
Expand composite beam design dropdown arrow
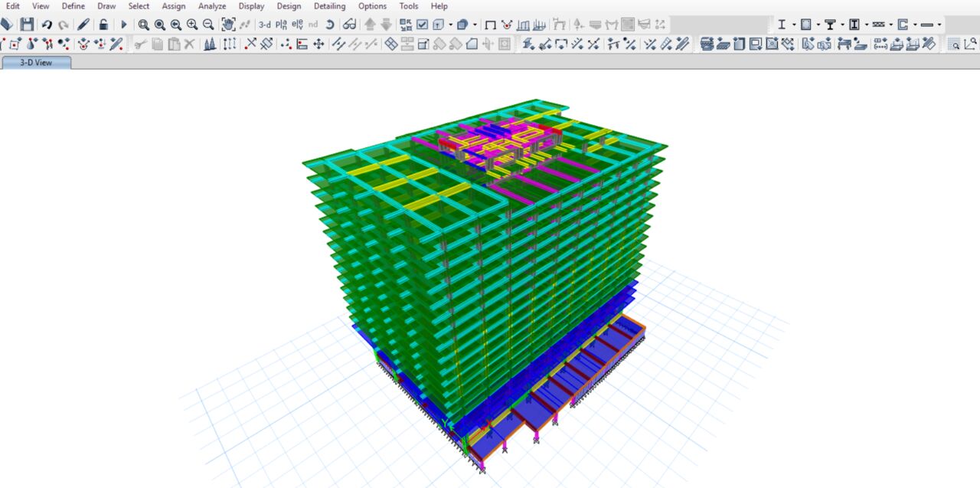[842, 25]
